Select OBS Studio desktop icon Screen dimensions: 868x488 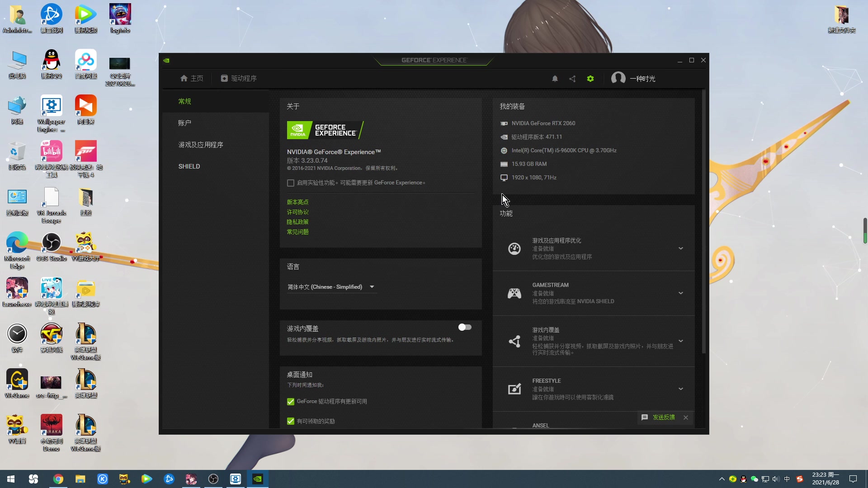pos(52,247)
